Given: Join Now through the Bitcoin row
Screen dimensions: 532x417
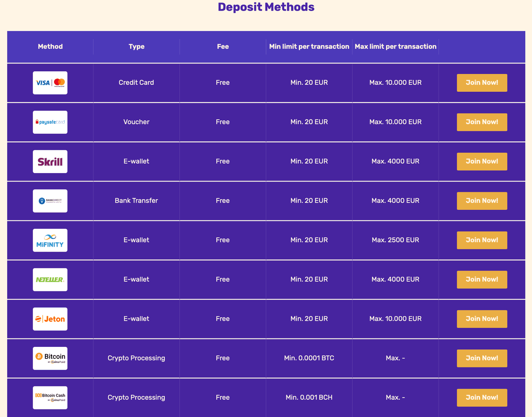Looking at the screenshot, I should [482, 358].
